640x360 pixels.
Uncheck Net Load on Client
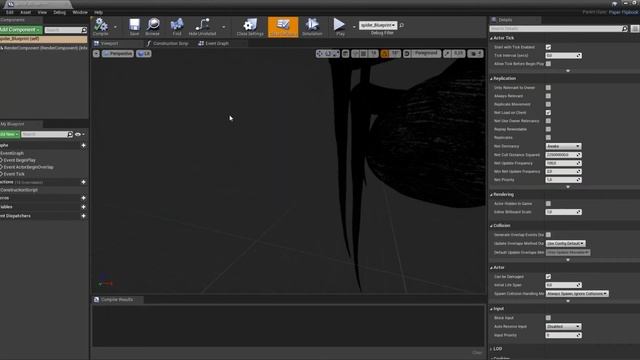click(548, 113)
